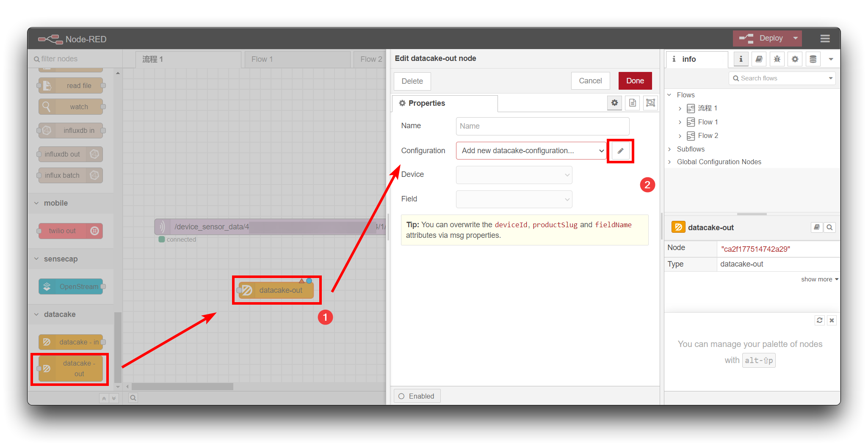The image size is (868, 446).
Task: Collapse the sensecap palette category
Action: (71, 259)
